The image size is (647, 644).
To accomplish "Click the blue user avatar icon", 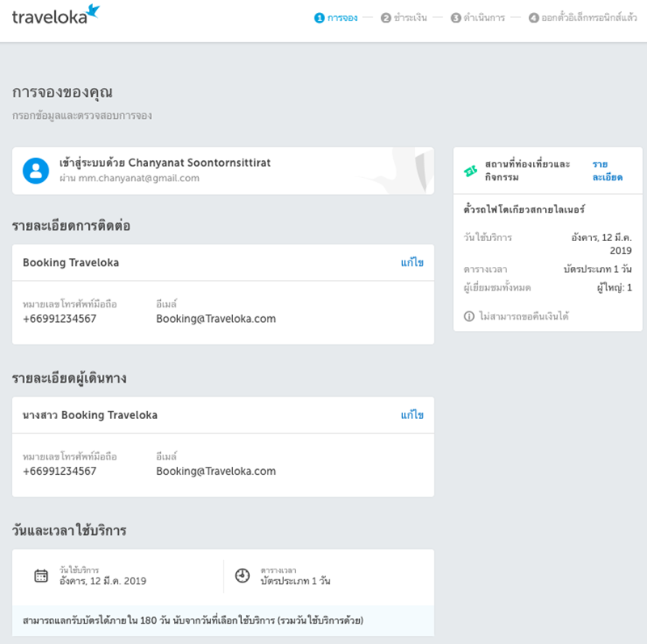I will [36, 171].
